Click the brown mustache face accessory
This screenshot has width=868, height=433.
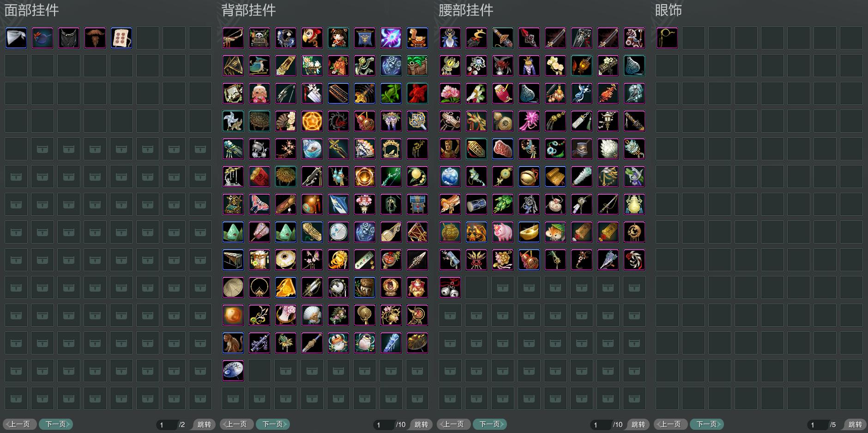[x=95, y=38]
